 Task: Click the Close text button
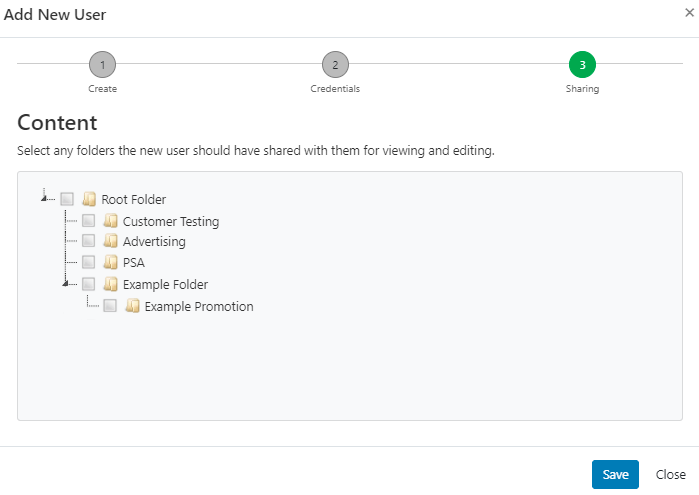point(670,475)
